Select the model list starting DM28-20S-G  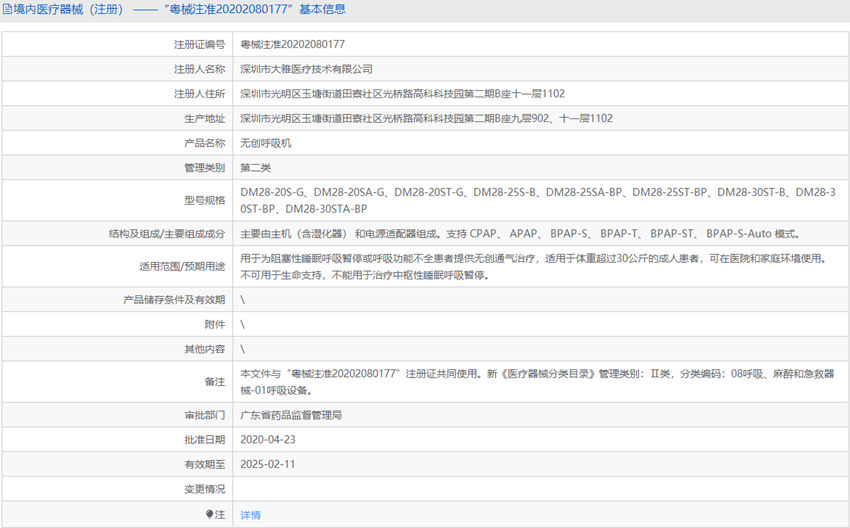[x=538, y=201]
